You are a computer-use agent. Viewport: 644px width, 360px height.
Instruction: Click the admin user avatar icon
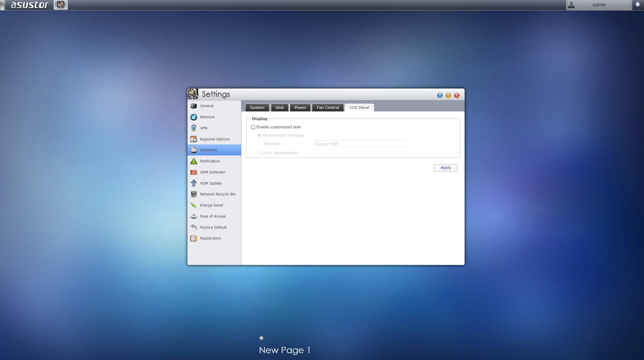(571, 5)
